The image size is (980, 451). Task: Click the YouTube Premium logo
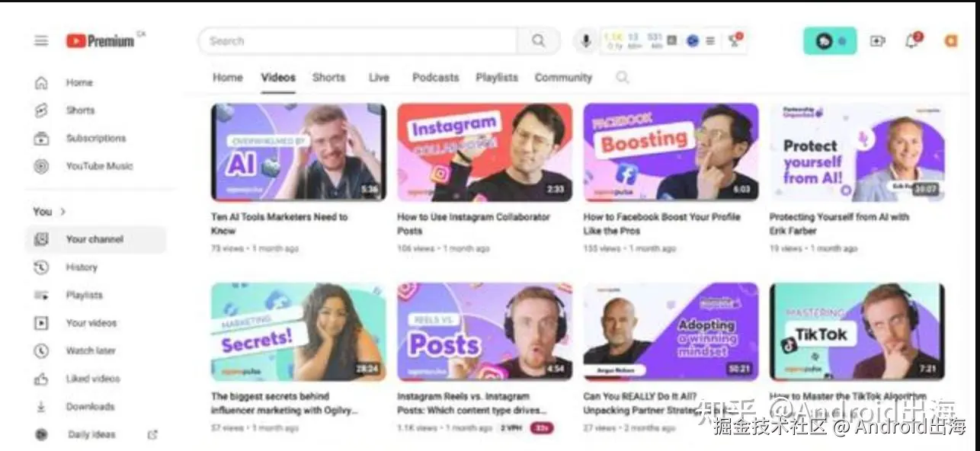[x=100, y=41]
